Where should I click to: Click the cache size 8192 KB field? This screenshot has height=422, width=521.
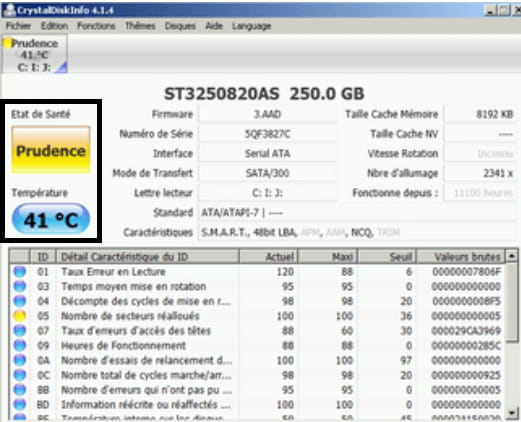(x=480, y=114)
